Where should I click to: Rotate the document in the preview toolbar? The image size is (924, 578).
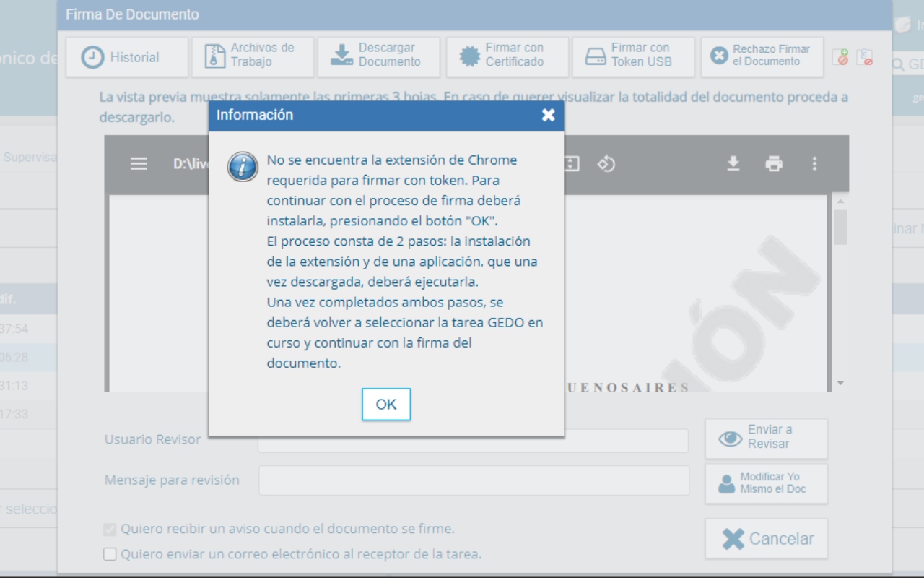(x=606, y=164)
